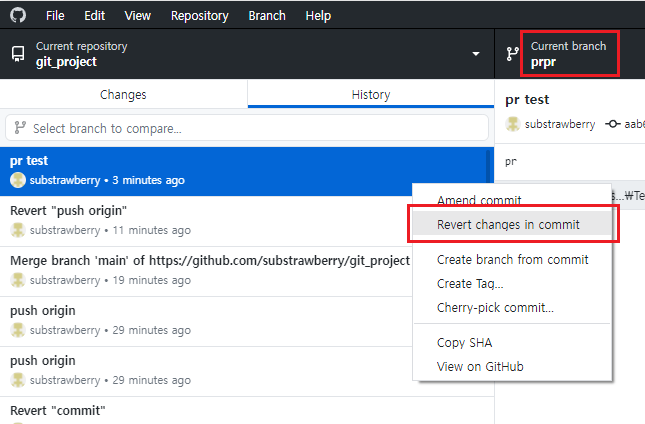The width and height of the screenshot is (645, 424).
Task: Expand the Current repository dropdown arrow
Action: click(476, 54)
